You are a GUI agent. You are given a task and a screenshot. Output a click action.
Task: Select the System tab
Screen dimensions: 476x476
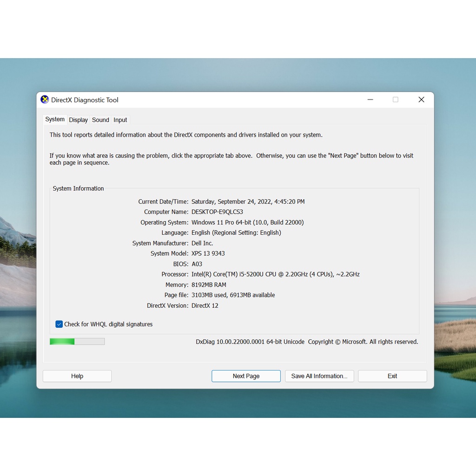pyautogui.click(x=55, y=119)
